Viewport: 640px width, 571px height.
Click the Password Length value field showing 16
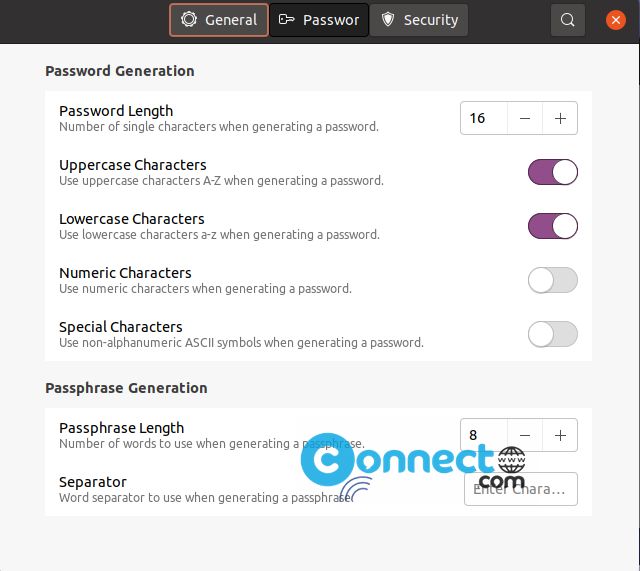(484, 118)
